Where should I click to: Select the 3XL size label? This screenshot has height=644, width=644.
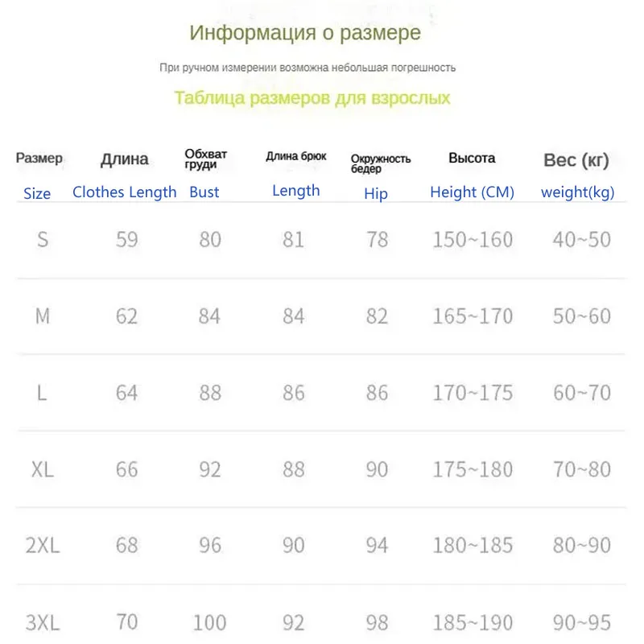click(x=43, y=622)
